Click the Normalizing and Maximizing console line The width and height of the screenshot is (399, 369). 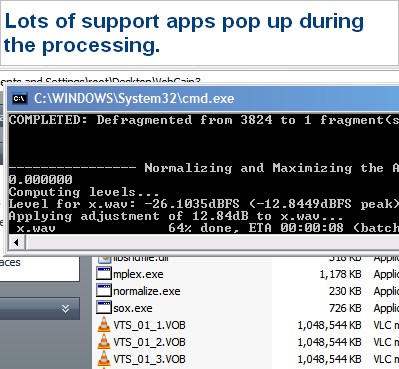tap(204, 168)
